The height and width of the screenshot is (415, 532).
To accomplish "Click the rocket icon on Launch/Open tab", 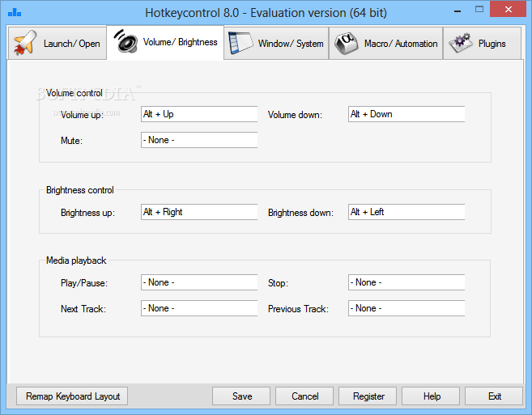I will pos(25,43).
